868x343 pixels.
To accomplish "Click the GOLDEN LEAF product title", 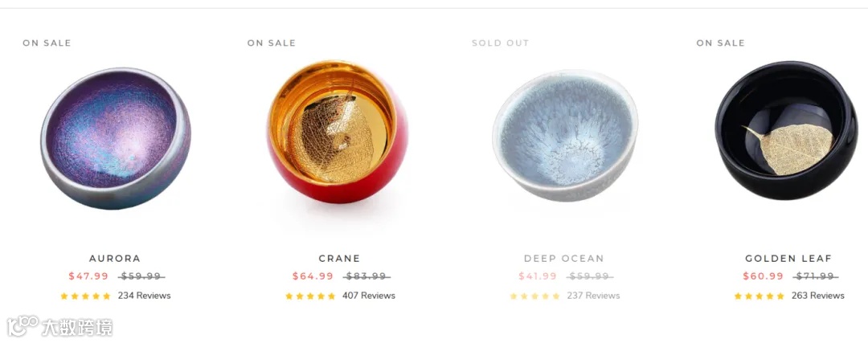I will [789, 259].
